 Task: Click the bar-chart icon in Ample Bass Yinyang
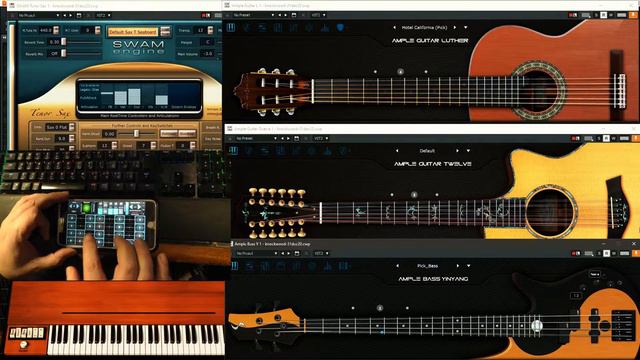coord(328,266)
